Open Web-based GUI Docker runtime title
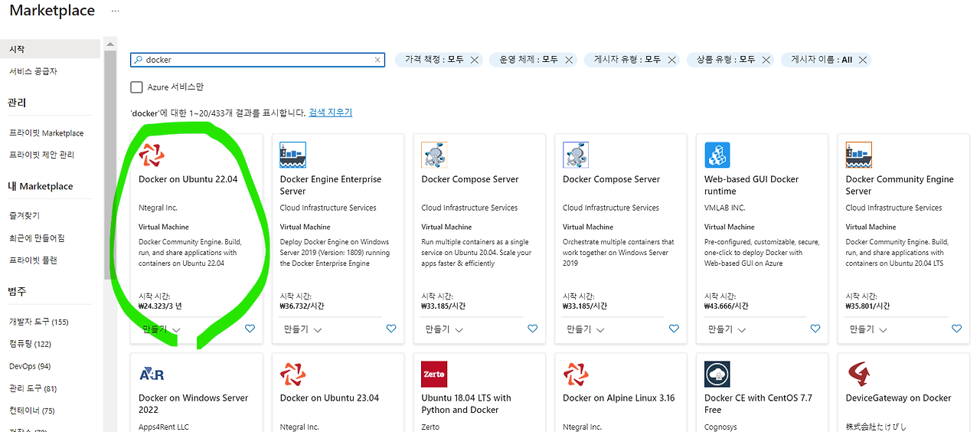This screenshot has width=980, height=432. coord(752,185)
